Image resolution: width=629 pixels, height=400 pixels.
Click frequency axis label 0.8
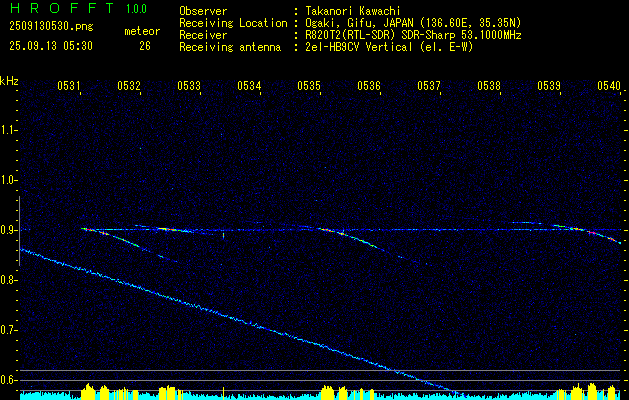click(7, 280)
